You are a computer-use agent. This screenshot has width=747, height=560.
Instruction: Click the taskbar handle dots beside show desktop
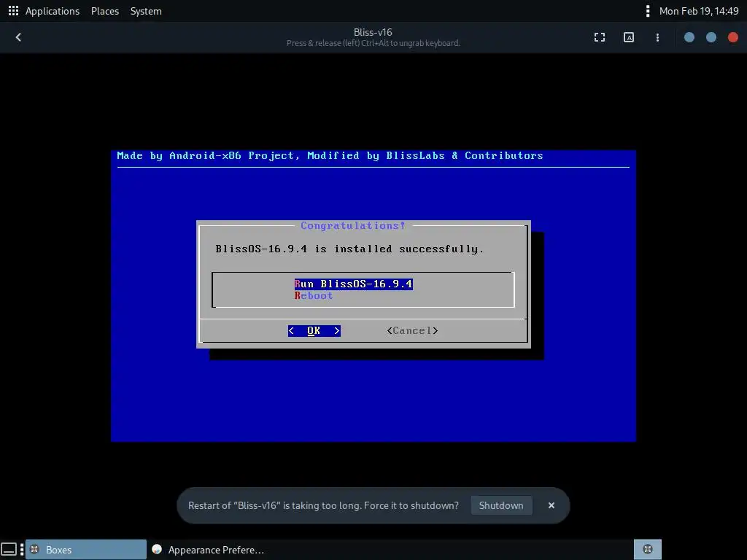[22, 550]
